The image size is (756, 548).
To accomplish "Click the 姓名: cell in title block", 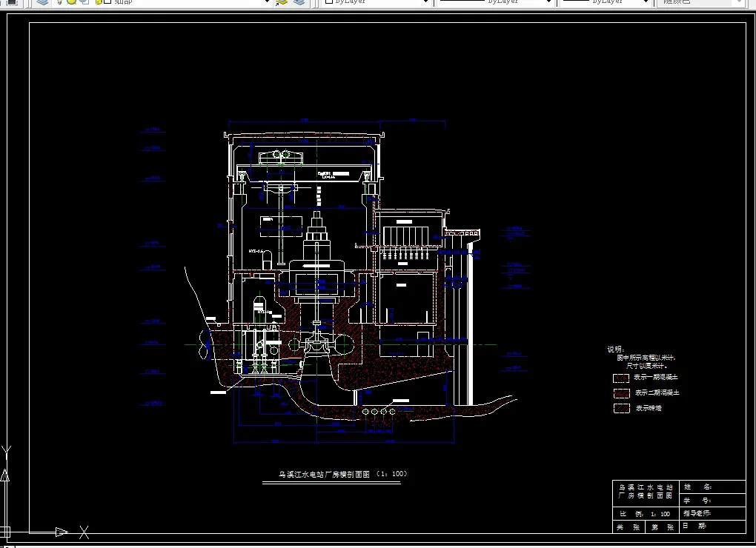I will tap(712, 487).
